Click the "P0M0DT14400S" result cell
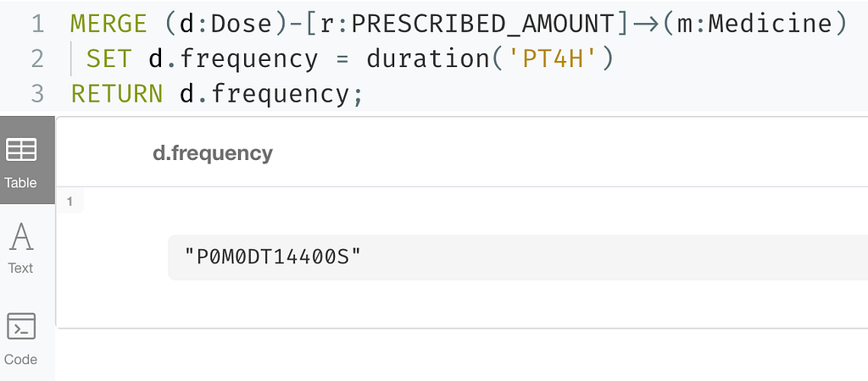The height and width of the screenshot is (381, 868). (x=518, y=257)
